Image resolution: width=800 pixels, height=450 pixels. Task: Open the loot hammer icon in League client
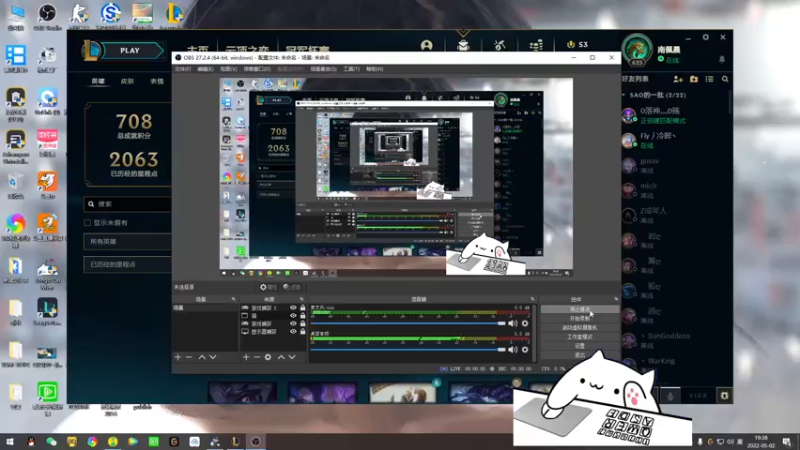tap(499, 45)
